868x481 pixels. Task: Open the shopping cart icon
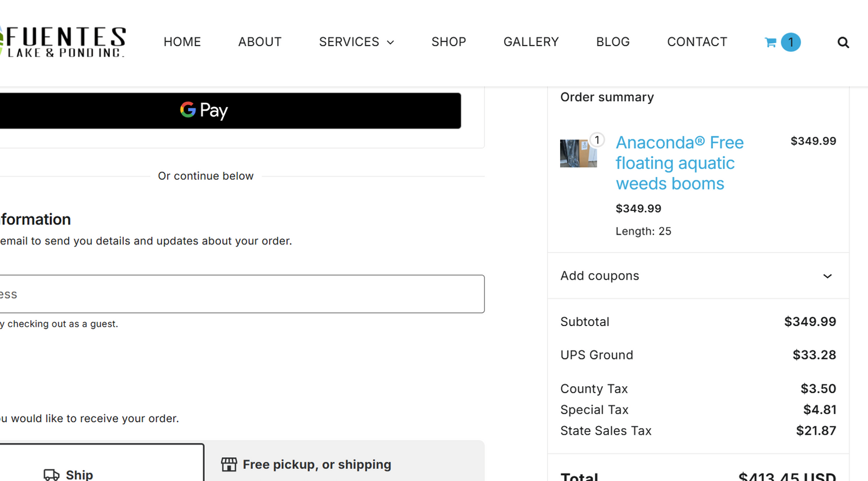click(x=770, y=42)
